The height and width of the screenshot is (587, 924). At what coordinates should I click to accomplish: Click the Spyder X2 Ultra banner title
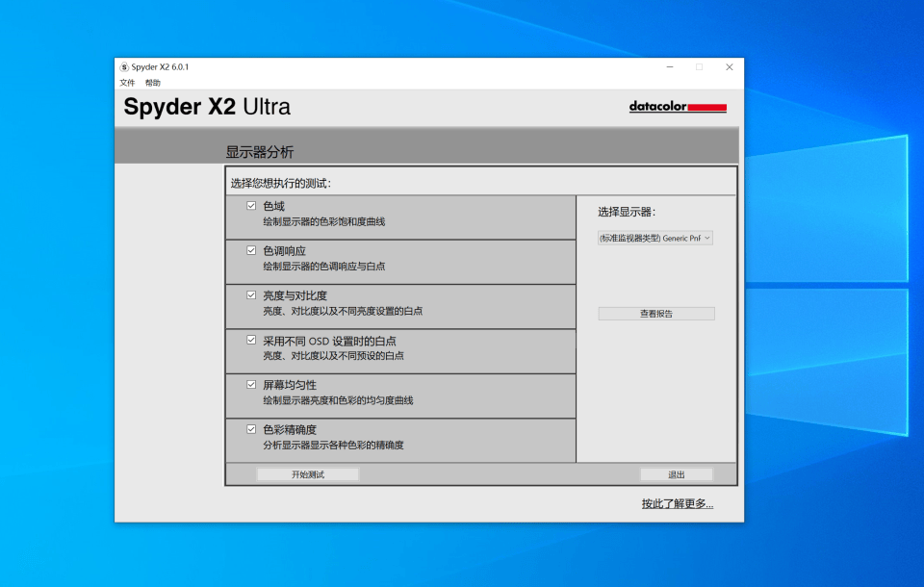(x=206, y=108)
